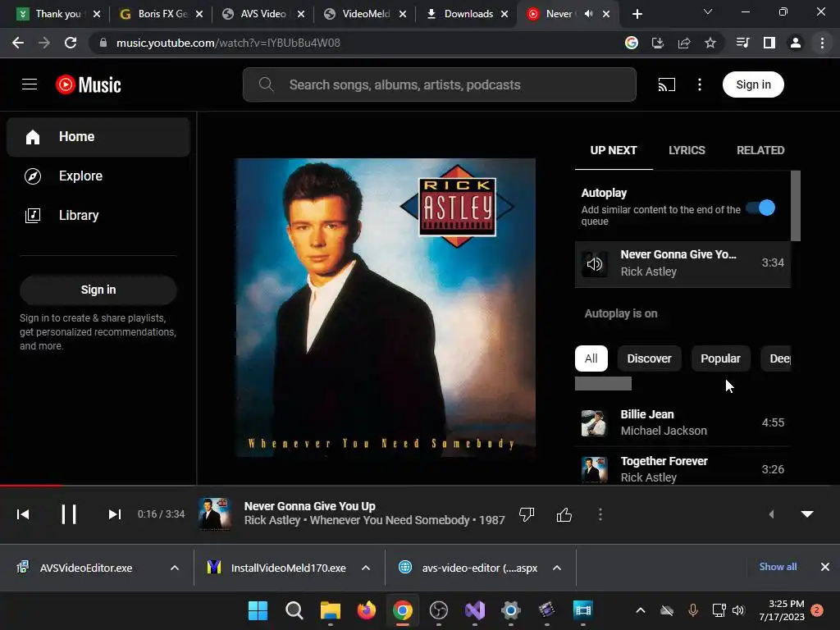Click the Google icon in address bar
This screenshot has width=840, height=630.
[632, 43]
